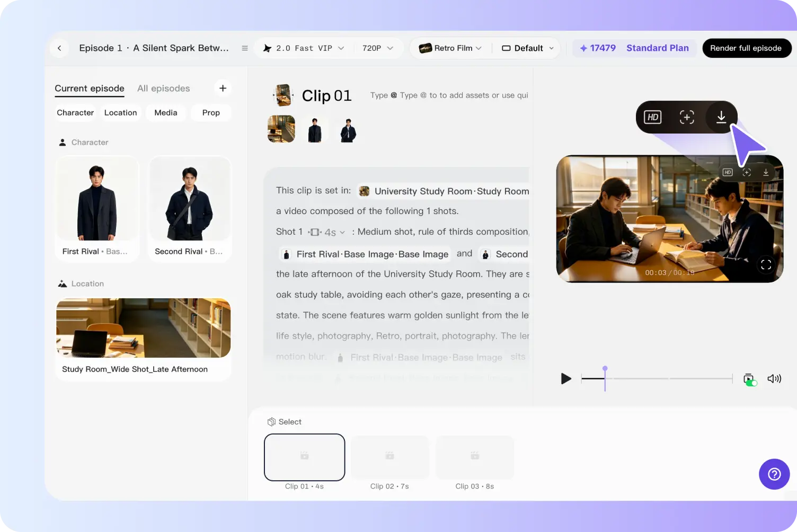Click small frame-capture icon inside video preview

click(x=747, y=172)
